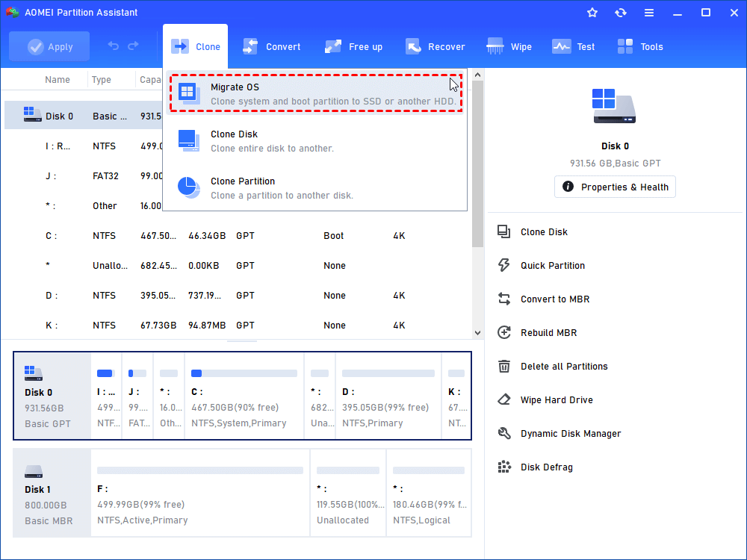This screenshot has height=560, width=747.
Task: Click the Clone Partition pie icon
Action: 189,187
